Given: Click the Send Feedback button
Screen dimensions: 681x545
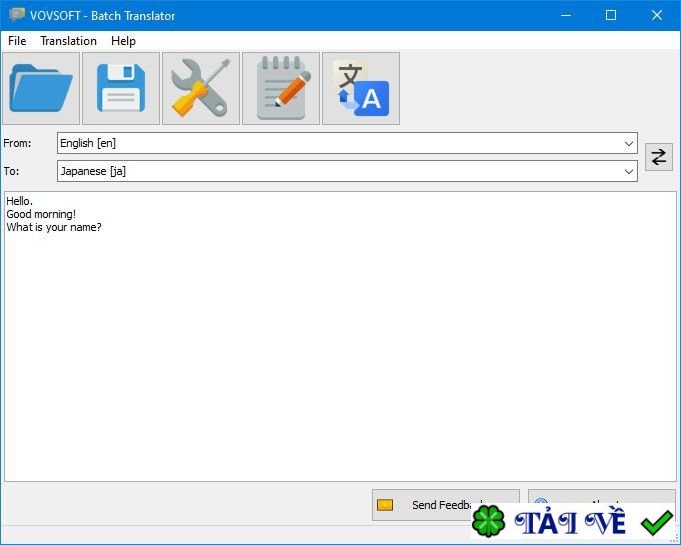Looking at the screenshot, I should [446, 505].
